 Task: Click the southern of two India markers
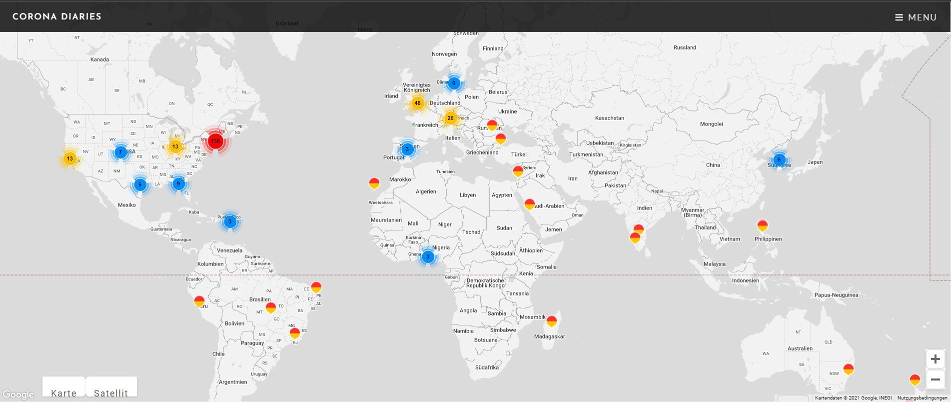click(x=635, y=238)
